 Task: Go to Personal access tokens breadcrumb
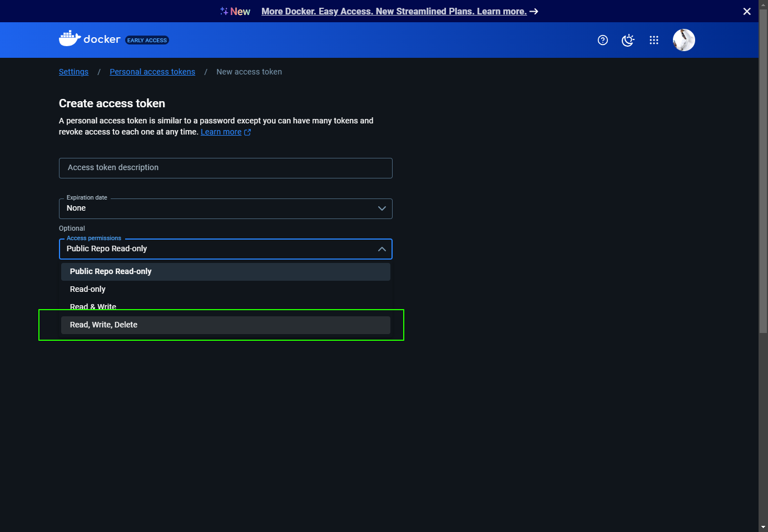152,72
